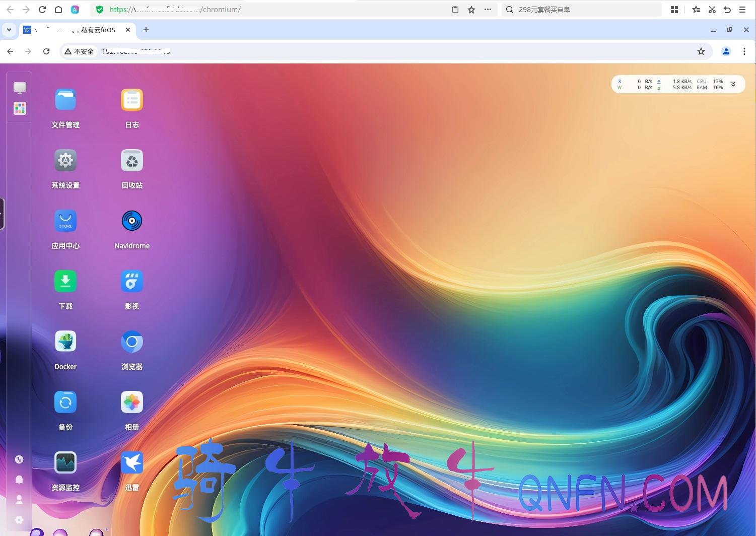
Task: Open the Docker app icon
Action: pyautogui.click(x=65, y=342)
